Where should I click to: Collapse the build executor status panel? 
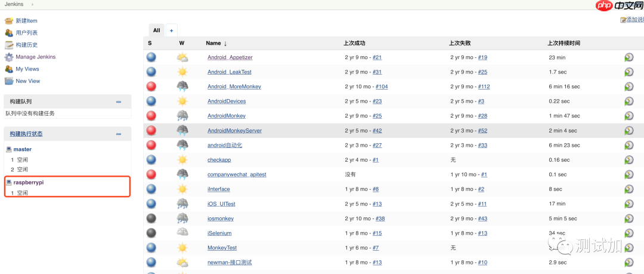(x=119, y=134)
